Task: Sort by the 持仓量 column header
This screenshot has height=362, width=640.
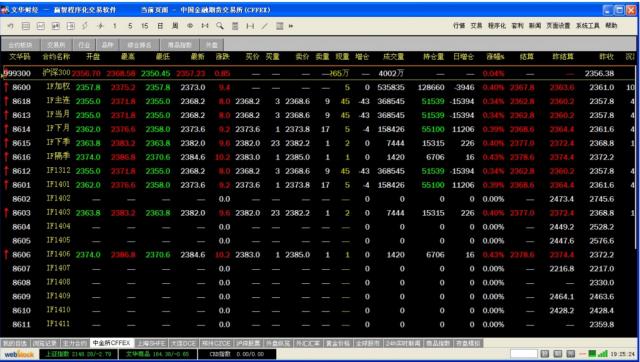Action: click(433, 57)
